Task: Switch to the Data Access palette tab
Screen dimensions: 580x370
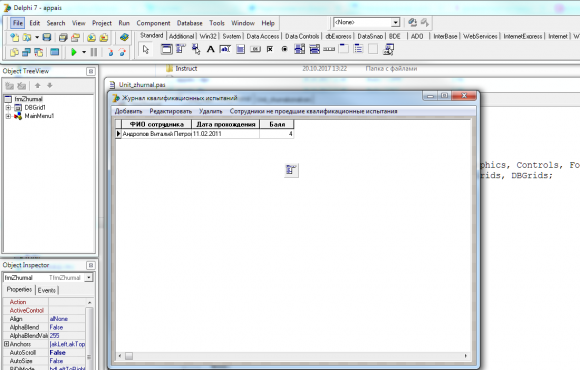Action: [x=263, y=36]
